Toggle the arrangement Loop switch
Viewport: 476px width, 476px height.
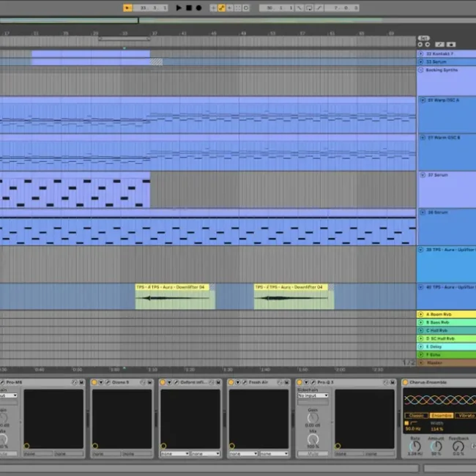pos(308,7)
